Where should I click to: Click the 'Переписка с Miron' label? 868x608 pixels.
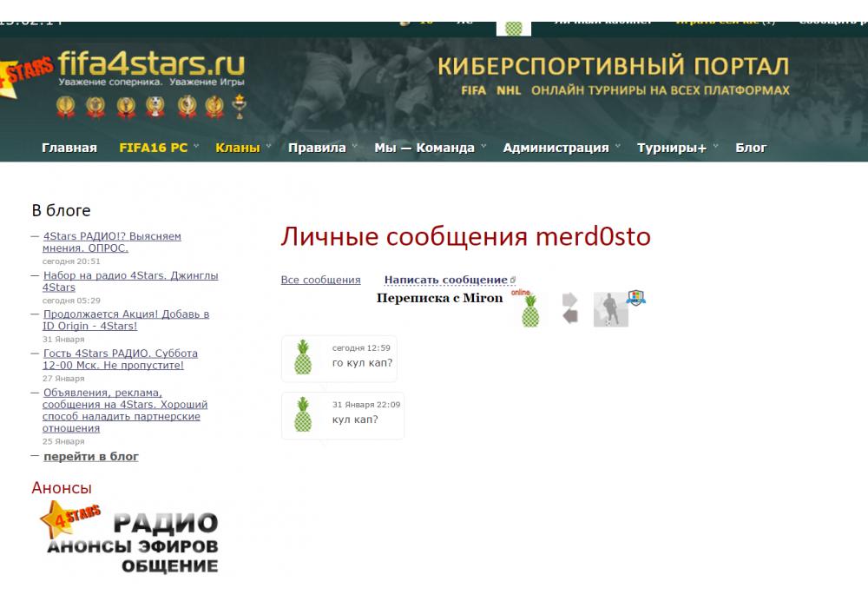coord(439,298)
